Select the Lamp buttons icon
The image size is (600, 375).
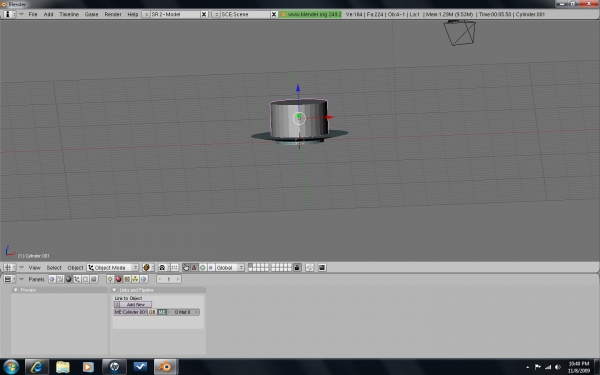[110, 279]
